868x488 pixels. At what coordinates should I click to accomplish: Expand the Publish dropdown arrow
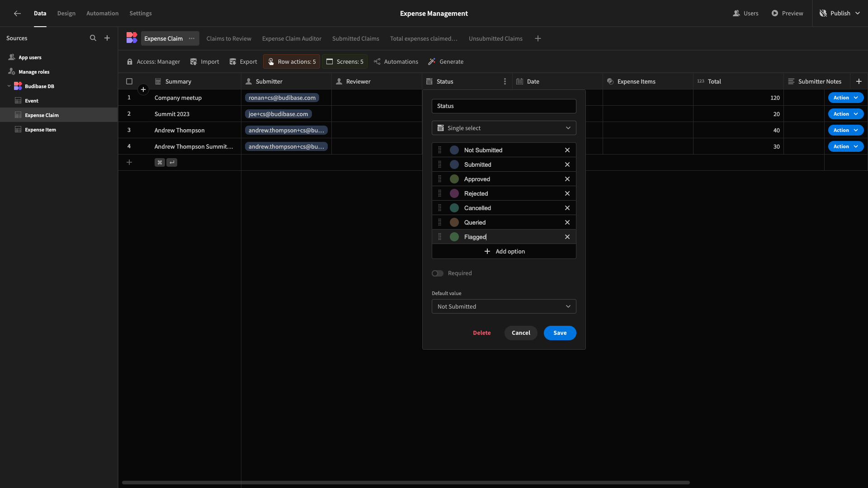pos(858,14)
